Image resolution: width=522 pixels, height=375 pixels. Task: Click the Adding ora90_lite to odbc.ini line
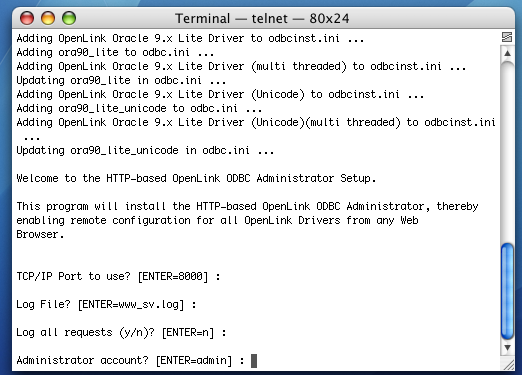click(115, 52)
